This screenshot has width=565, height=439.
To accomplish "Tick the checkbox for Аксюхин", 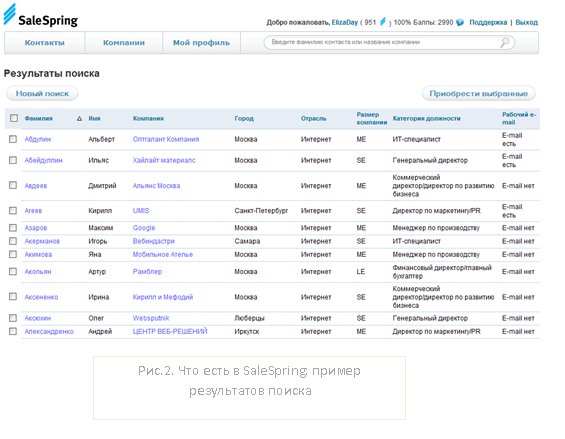I will pyautogui.click(x=13, y=318).
